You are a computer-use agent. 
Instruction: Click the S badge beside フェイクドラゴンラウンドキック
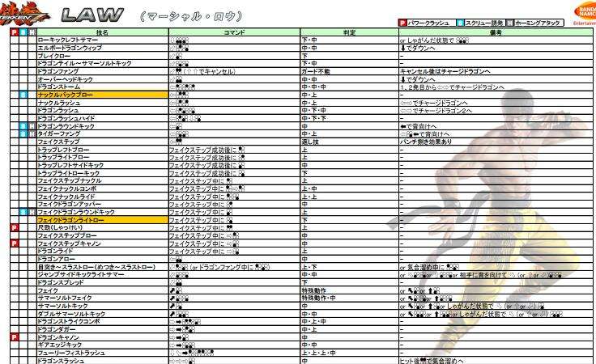point(23,212)
